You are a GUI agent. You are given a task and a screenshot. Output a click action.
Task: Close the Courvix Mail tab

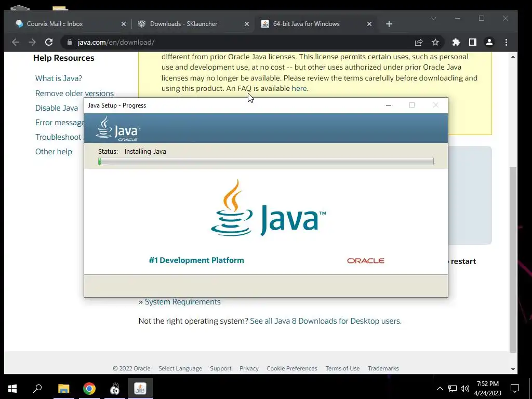tap(124, 24)
